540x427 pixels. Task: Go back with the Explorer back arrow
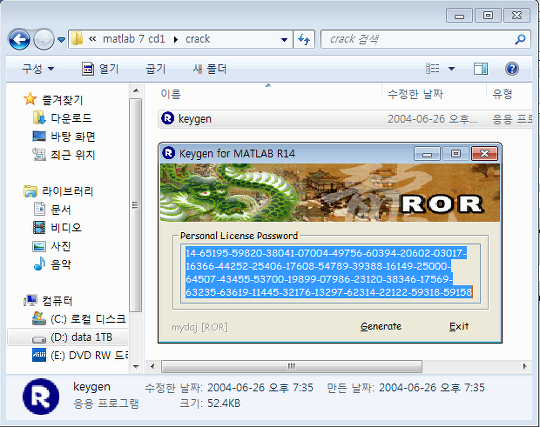(19, 39)
